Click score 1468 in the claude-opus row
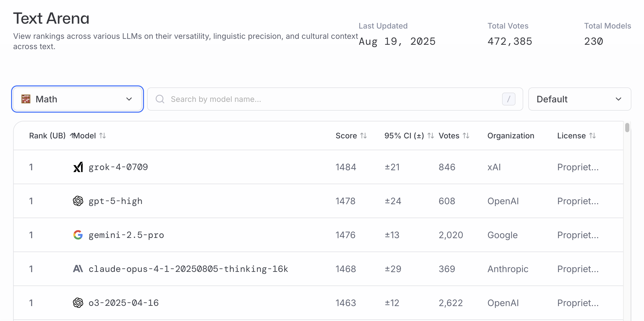 (x=346, y=269)
